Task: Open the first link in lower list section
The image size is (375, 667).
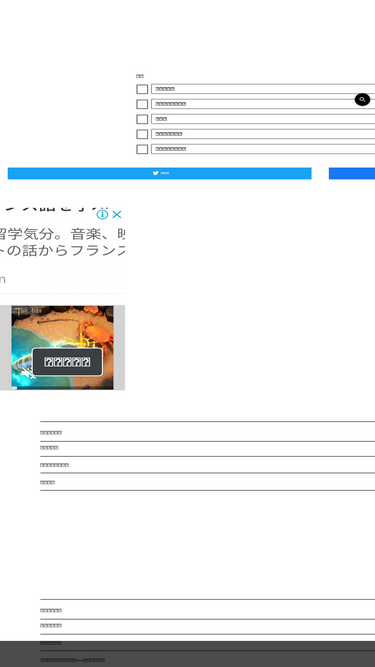Action: pos(51,610)
